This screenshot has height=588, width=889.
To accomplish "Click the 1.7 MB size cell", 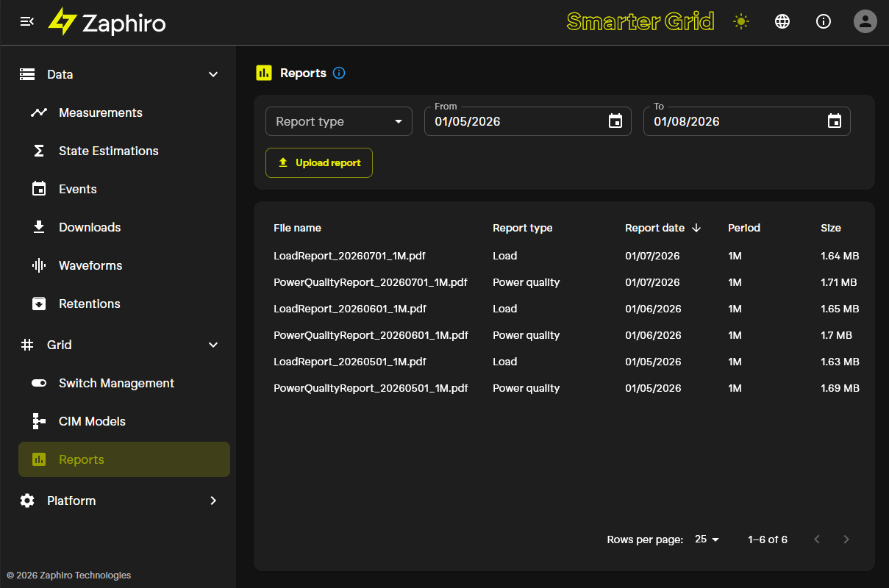I will click(836, 335).
